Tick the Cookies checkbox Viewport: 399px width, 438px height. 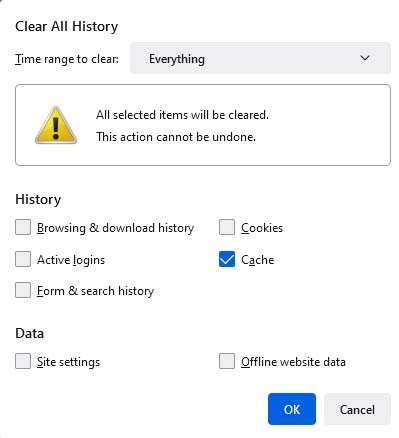tap(227, 227)
